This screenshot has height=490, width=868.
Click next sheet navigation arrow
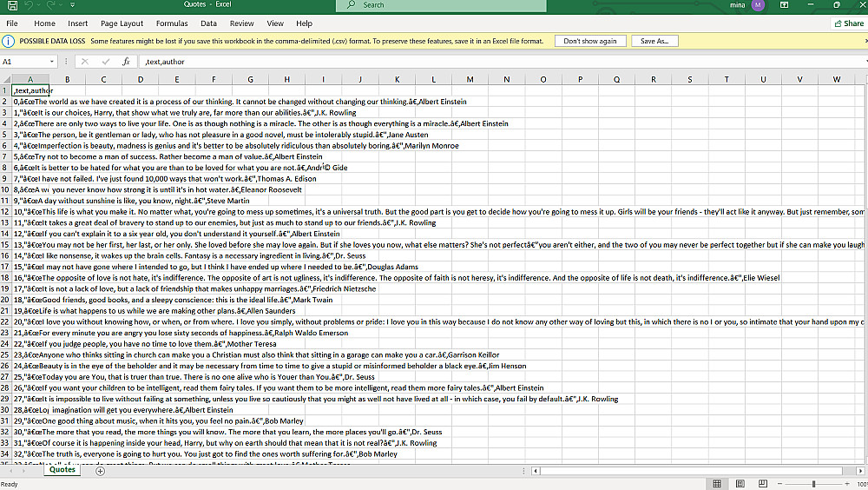click(x=23, y=471)
